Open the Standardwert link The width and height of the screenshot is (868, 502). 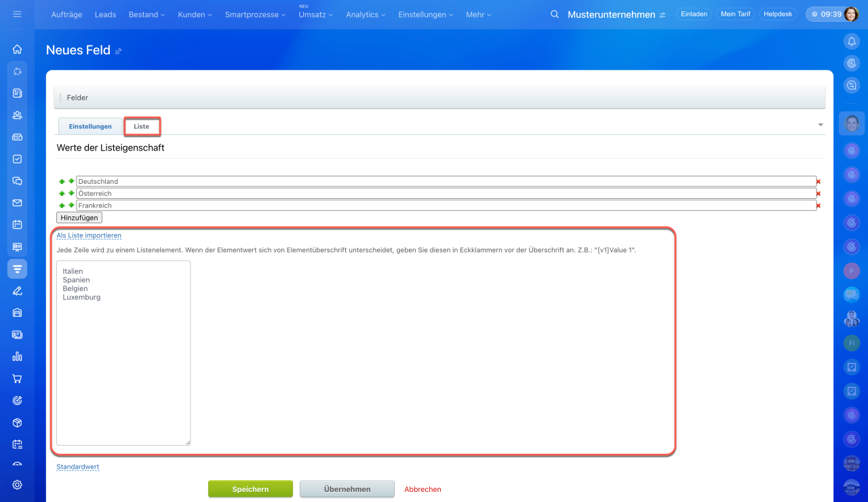click(x=78, y=467)
